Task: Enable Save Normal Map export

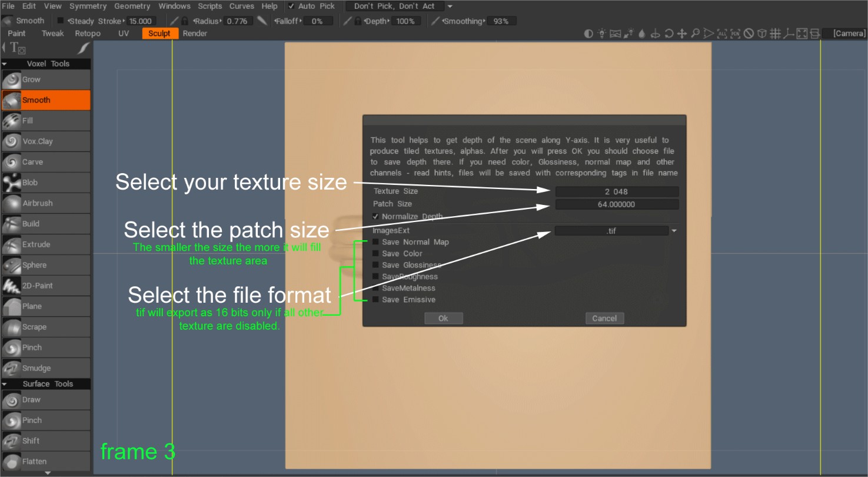Action: pyautogui.click(x=375, y=241)
